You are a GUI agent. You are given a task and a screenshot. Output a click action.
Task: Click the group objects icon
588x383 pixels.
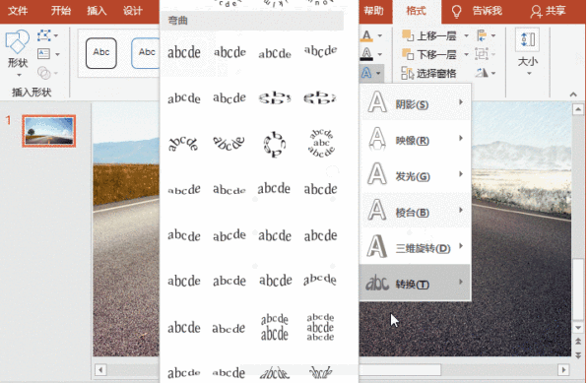click(482, 54)
